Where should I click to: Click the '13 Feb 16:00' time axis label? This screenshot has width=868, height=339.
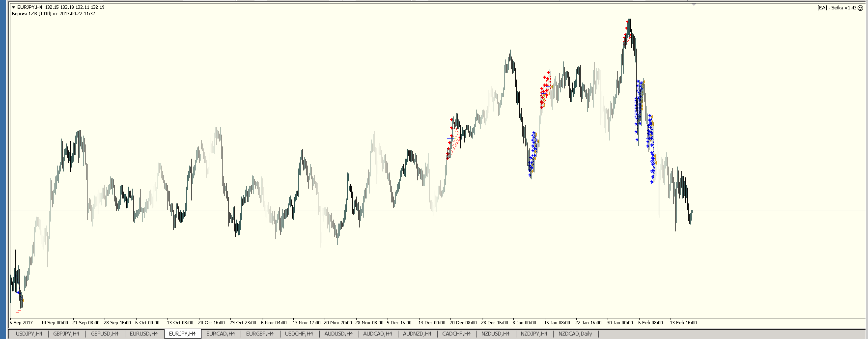(x=683, y=323)
